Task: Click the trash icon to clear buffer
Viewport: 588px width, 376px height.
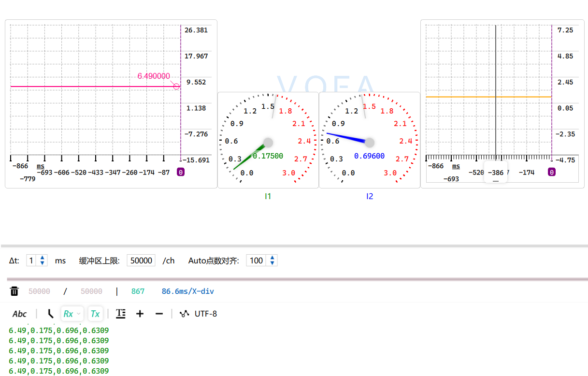Action: pyautogui.click(x=14, y=291)
